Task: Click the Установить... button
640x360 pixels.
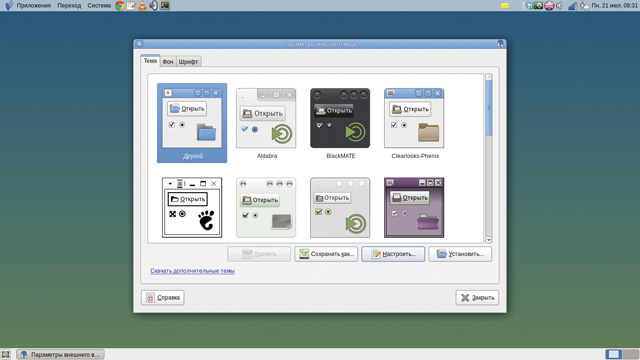Action: pyautogui.click(x=460, y=254)
